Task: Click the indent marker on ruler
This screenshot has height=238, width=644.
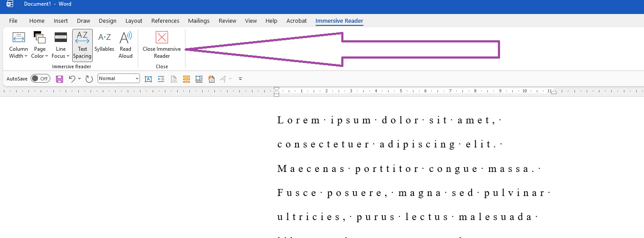Action: (276, 91)
